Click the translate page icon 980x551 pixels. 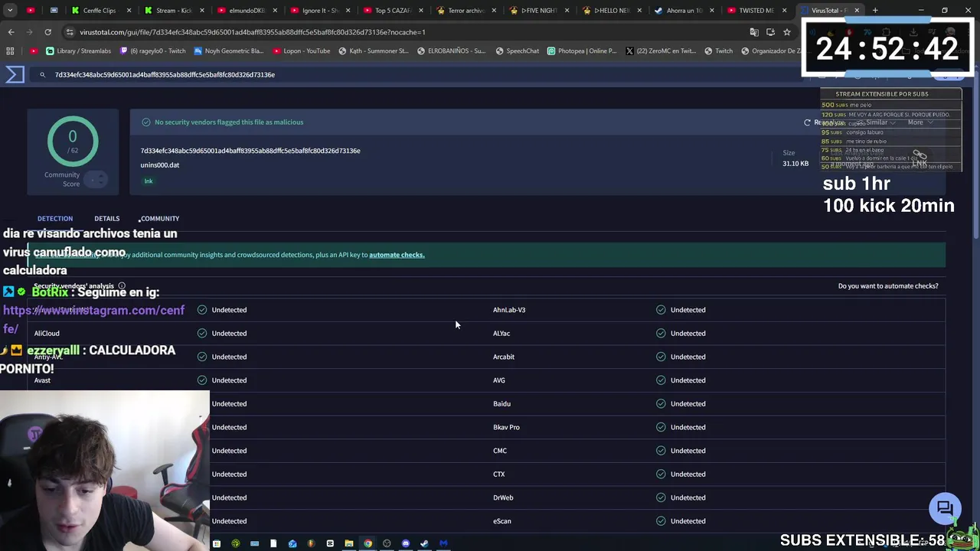(x=754, y=32)
